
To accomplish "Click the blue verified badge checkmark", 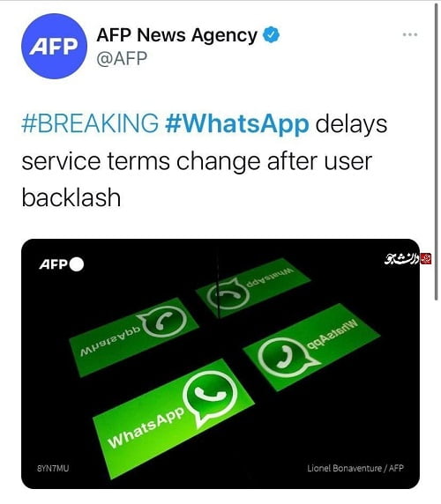I will click(271, 35).
